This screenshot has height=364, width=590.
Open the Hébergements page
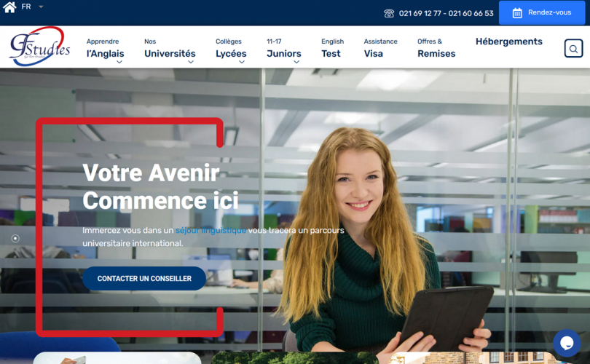(508, 41)
